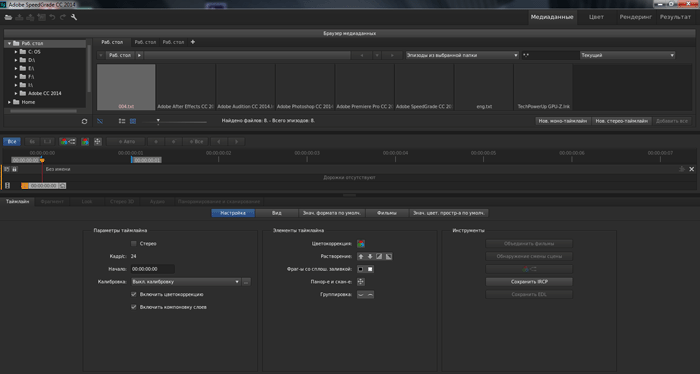Click the redo arrow in top toolbar
The width and height of the screenshot is (700, 374).
pos(63,17)
